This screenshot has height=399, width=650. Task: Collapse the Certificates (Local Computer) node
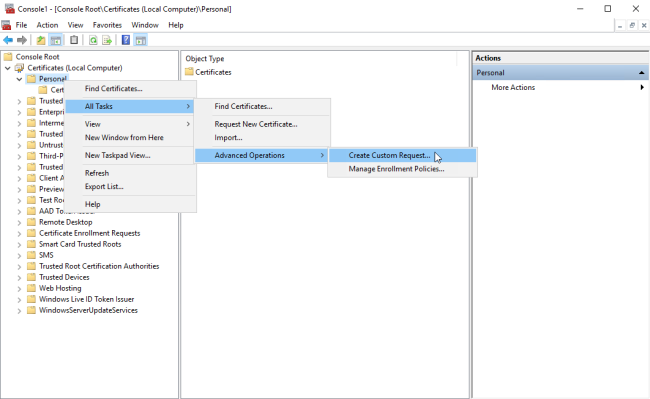[x=7, y=68]
